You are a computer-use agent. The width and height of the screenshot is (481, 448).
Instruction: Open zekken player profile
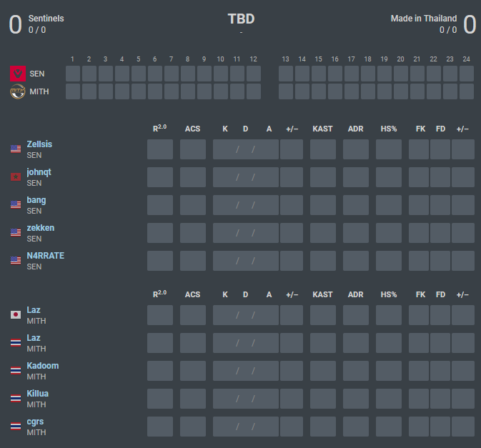[41, 228]
